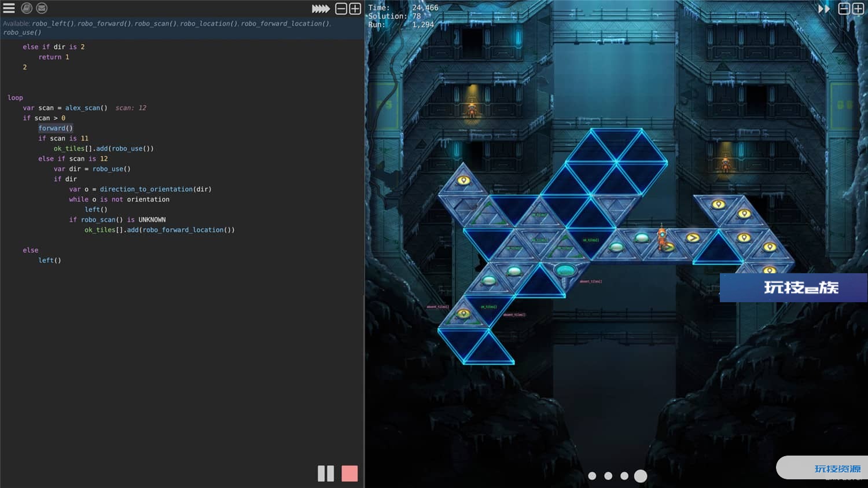Click the left() line under the while loop
The height and width of the screenshot is (488, 868).
96,210
